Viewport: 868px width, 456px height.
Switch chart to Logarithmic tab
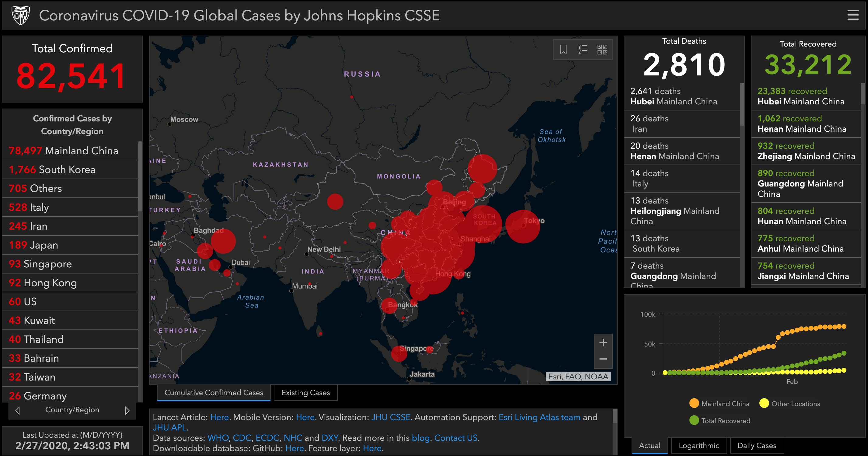699,446
